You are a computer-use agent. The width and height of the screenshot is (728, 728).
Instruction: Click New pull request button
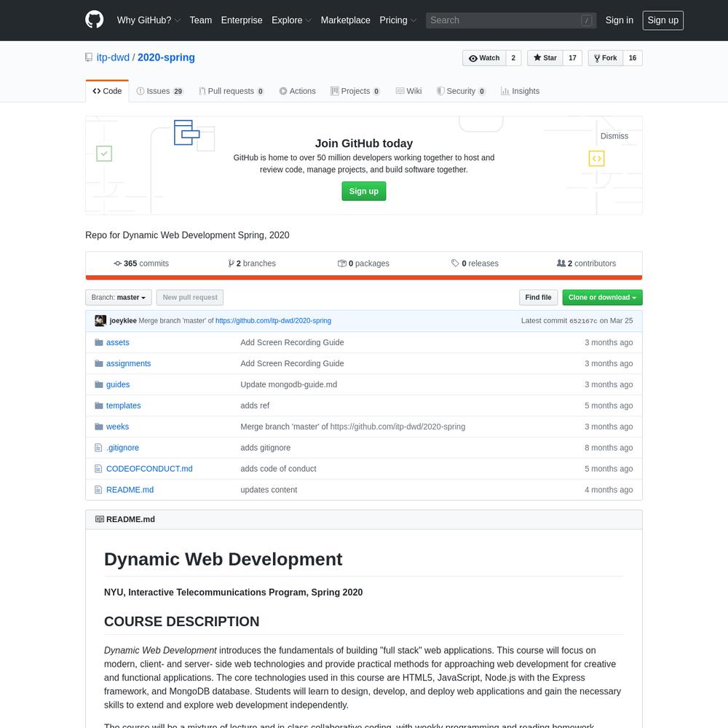pyautogui.click(x=190, y=298)
